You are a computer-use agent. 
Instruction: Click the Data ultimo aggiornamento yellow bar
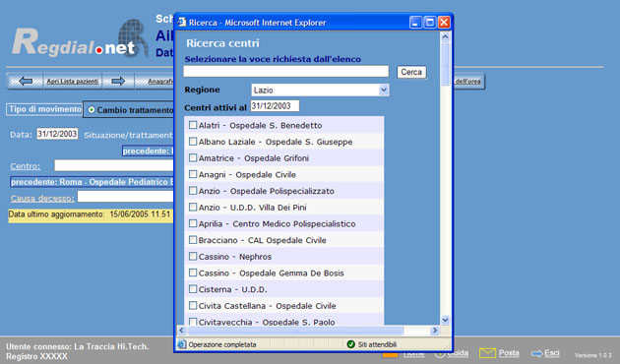pyautogui.click(x=91, y=215)
